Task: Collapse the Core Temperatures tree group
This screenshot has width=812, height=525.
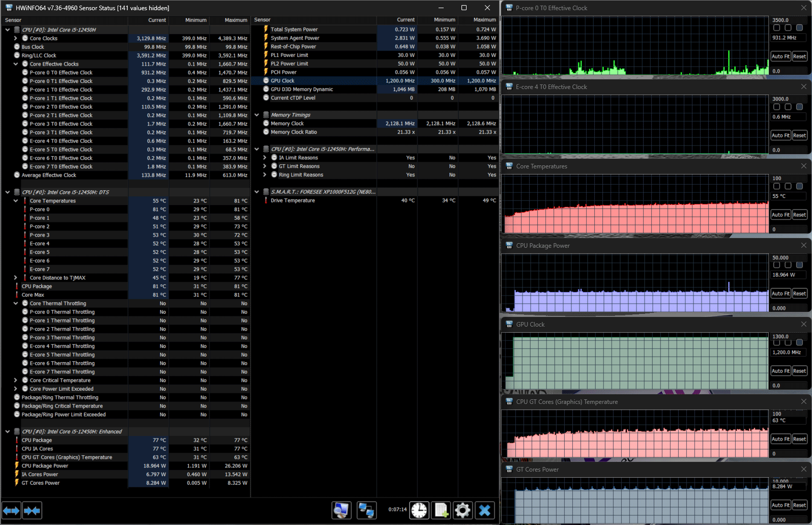Action: pyautogui.click(x=16, y=201)
